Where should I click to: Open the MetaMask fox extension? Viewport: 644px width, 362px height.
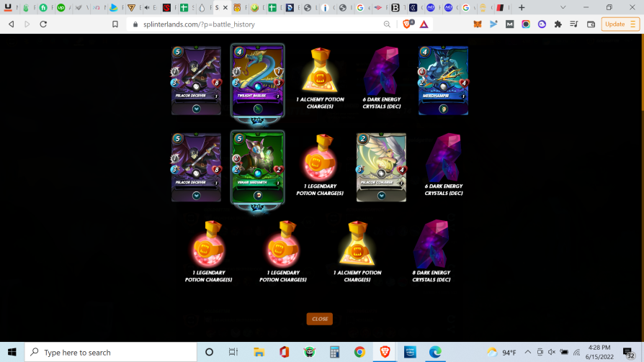point(478,24)
